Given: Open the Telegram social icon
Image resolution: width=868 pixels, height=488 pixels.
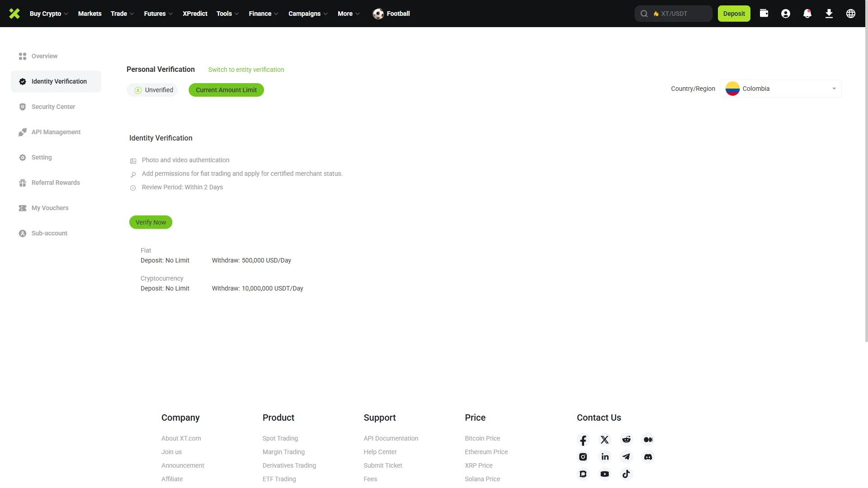Looking at the screenshot, I should [626, 457].
